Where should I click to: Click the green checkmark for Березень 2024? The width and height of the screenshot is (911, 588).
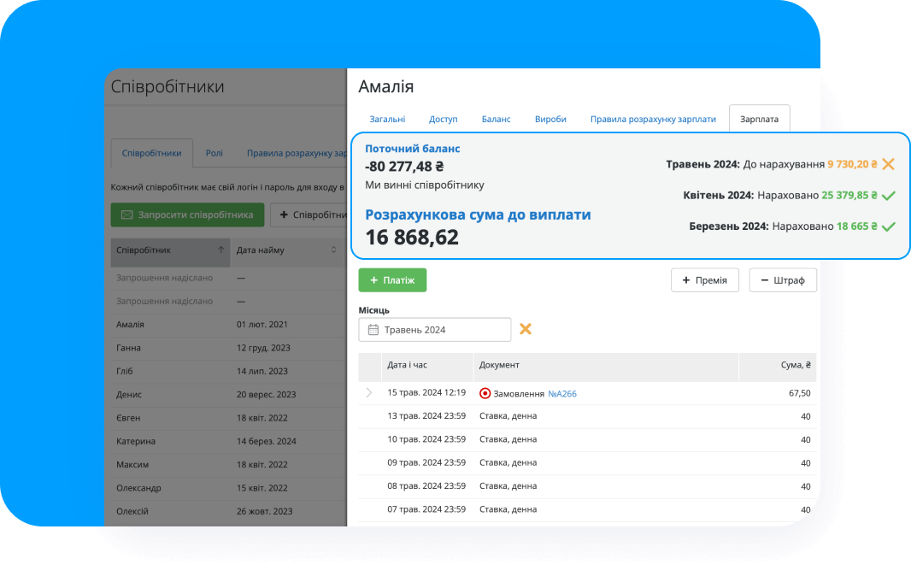(x=888, y=227)
